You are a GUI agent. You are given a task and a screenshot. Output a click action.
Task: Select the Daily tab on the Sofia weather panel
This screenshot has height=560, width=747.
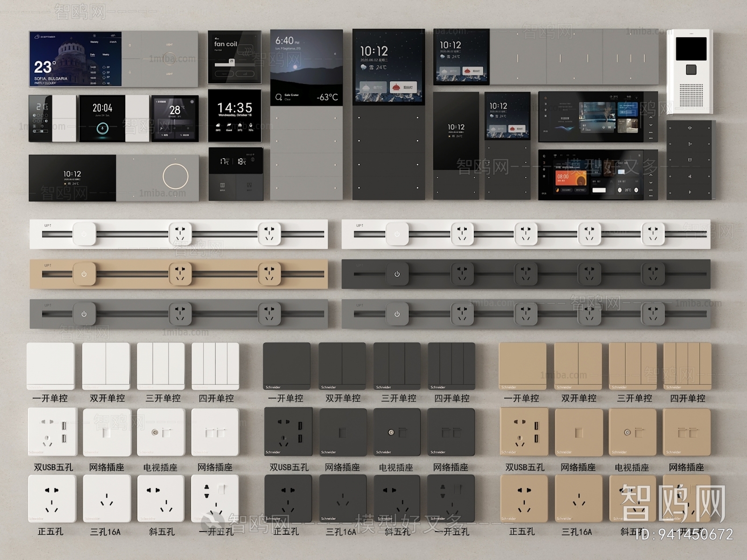pos(93,55)
